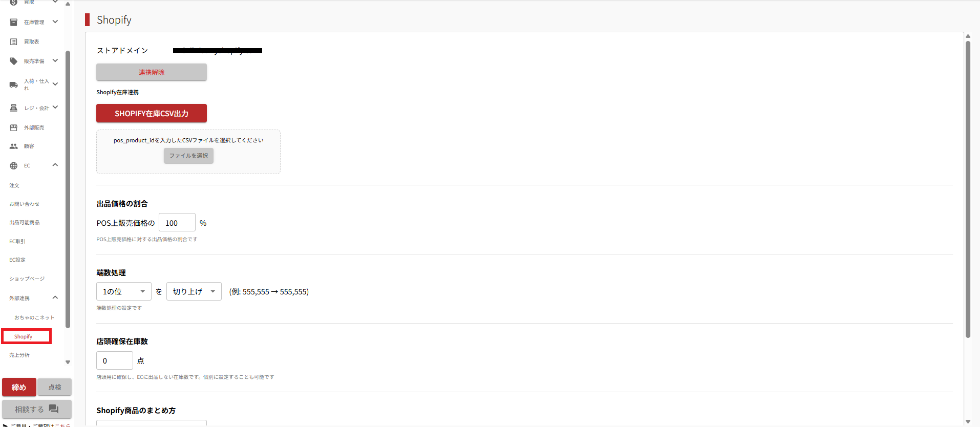
Task: Click the 相談する button label
Action: tap(29, 410)
